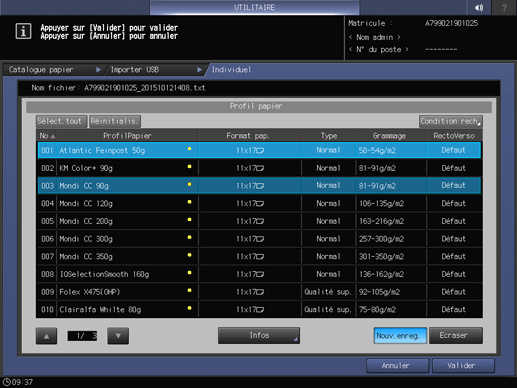Click the yellow dot on the KM Color+ 90g row
The width and height of the screenshot is (517, 388).
pos(189,166)
